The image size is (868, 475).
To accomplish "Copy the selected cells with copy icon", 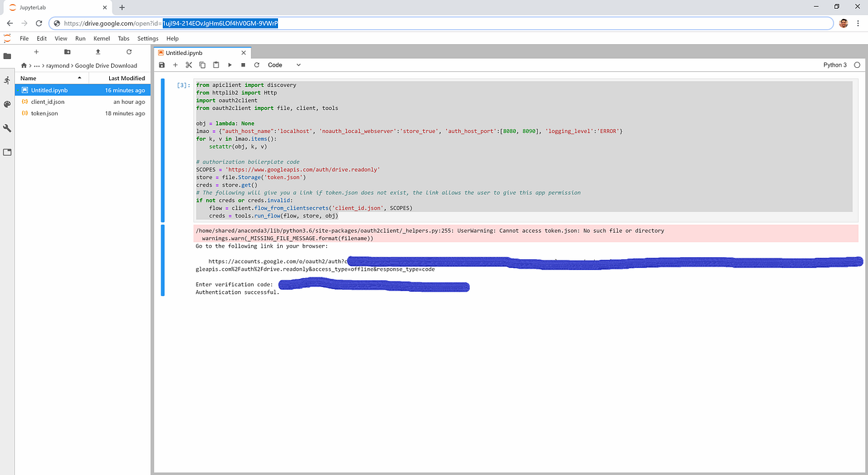I will click(x=202, y=64).
